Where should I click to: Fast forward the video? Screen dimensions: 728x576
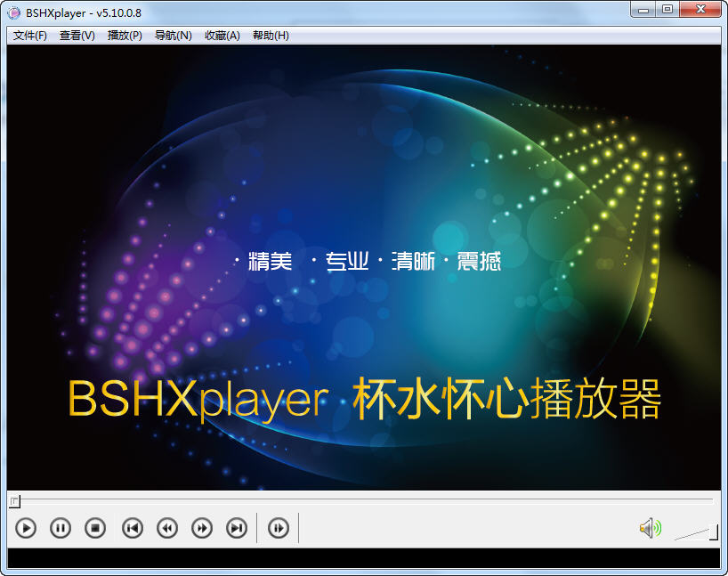coord(202,528)
